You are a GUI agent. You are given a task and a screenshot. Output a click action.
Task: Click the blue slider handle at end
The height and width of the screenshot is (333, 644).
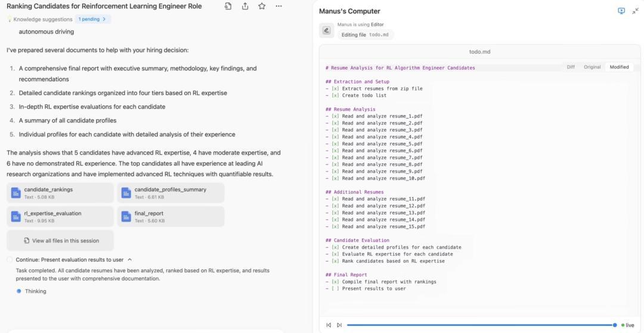pos(615,325)
